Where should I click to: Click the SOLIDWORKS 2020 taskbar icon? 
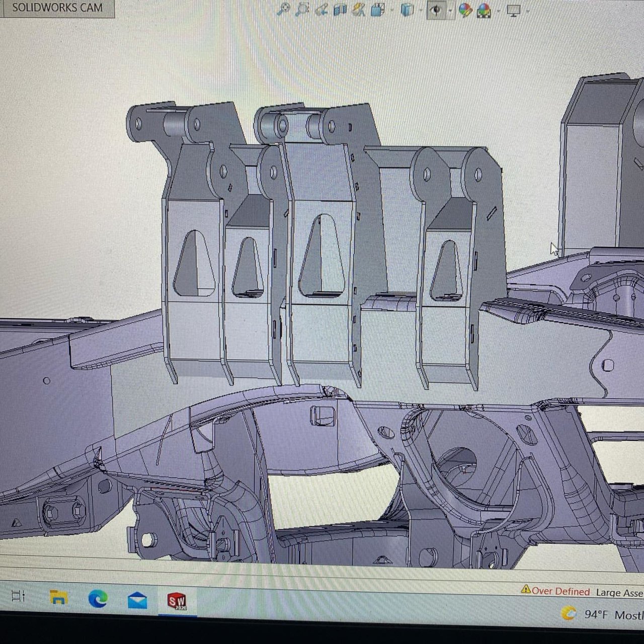click(x=177, y=601)
